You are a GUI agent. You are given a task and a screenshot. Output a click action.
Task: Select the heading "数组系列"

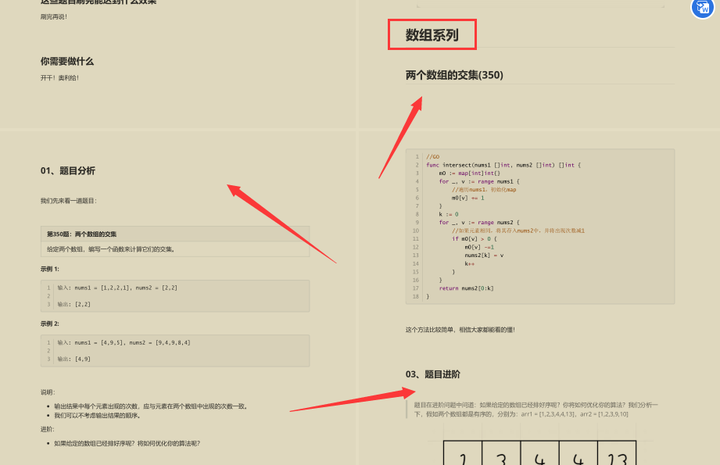tap(432, 35)
